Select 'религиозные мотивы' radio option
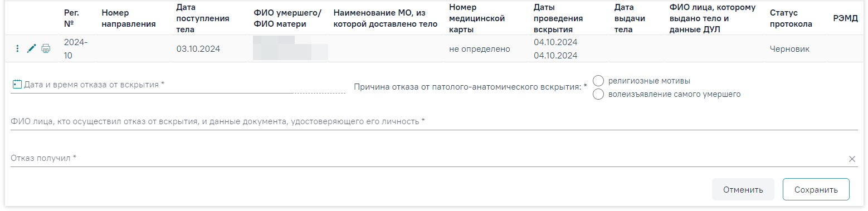The image size is (868, 211). pyautogui.click(x=599, y=81)
